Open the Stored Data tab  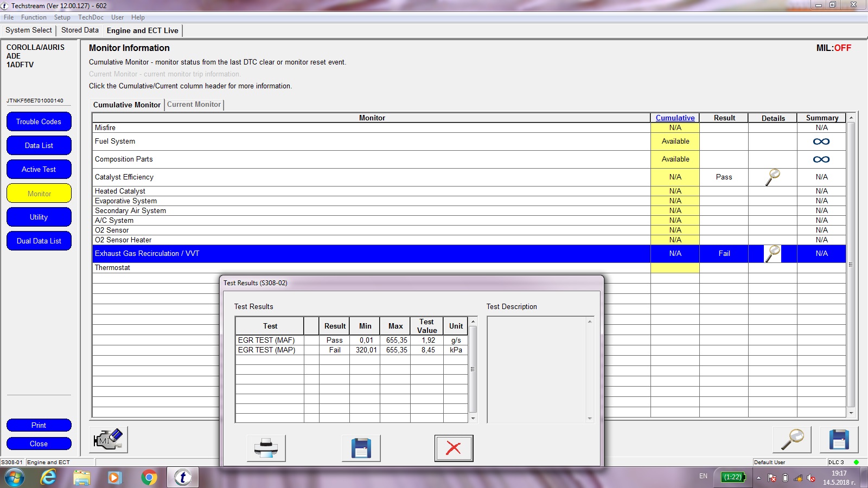(x=80, y=30)
